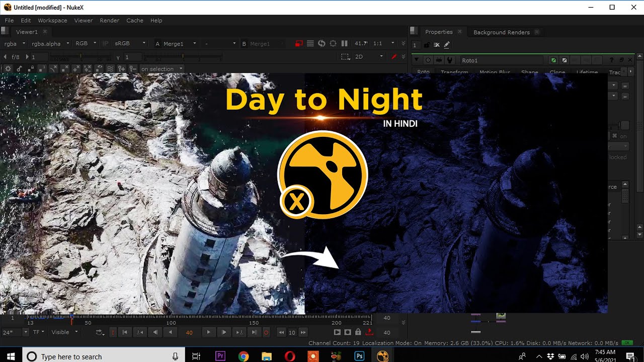The image size is (644, 362).
Task: Skip back by 10 frames
Action: click(282, 332)
